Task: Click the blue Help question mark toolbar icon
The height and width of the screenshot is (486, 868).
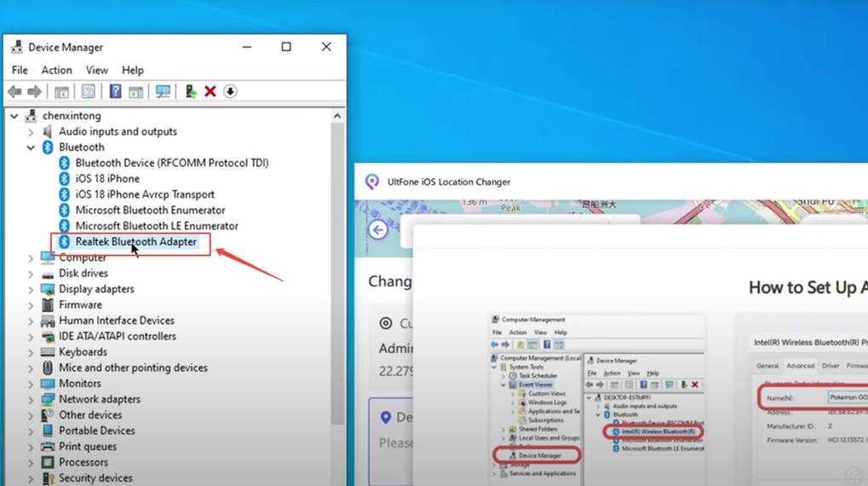Action: click(x=115, y=91)
